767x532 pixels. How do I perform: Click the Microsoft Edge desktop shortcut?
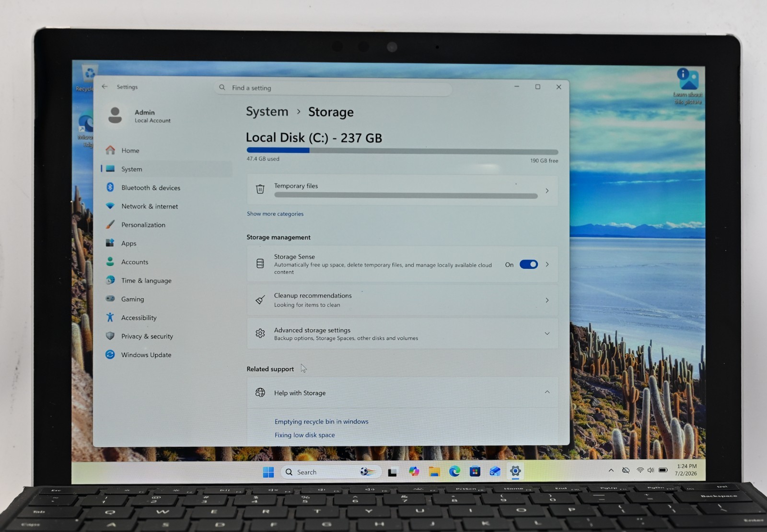click(x=86, y=128)
